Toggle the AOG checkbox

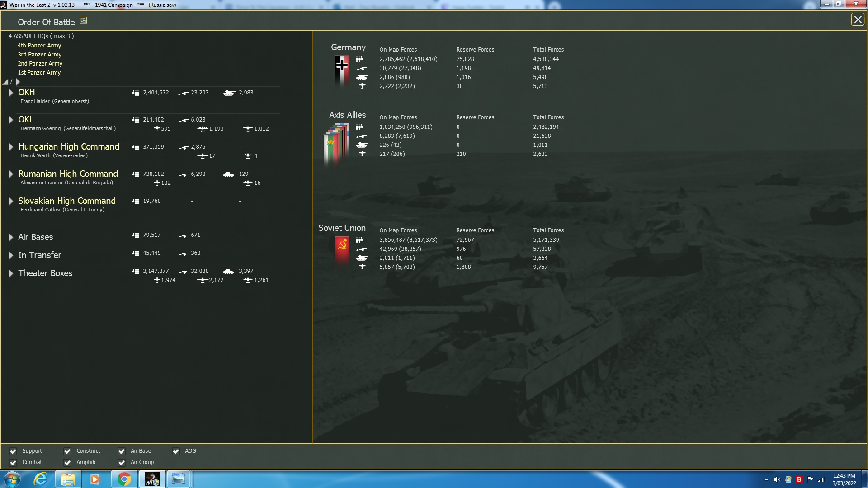(176, 451)
